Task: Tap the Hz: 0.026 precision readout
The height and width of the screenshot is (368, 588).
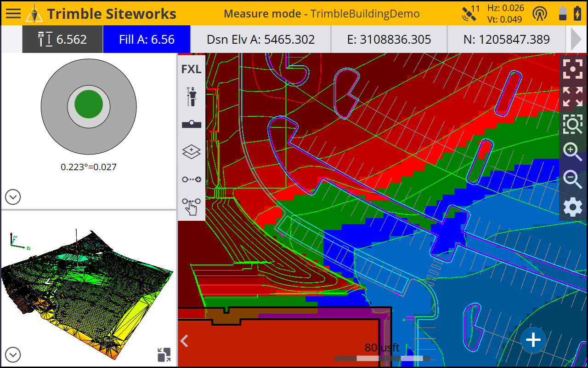Action: coord(505,8)
